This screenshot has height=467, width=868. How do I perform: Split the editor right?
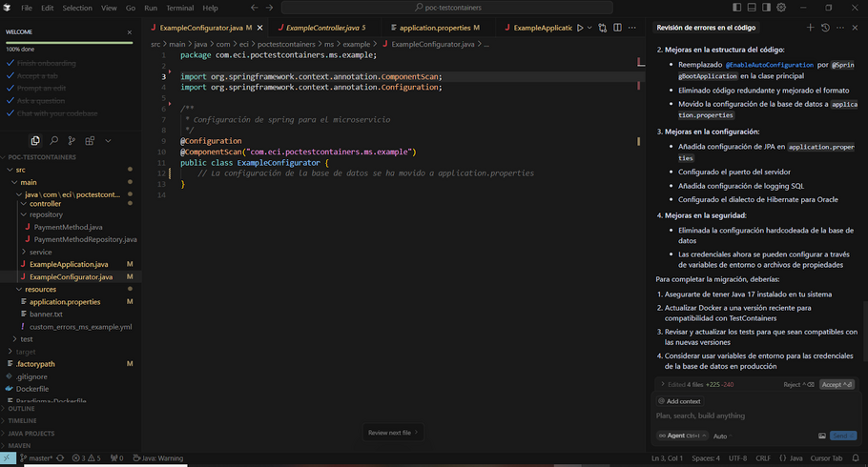[x=617, y=28]
